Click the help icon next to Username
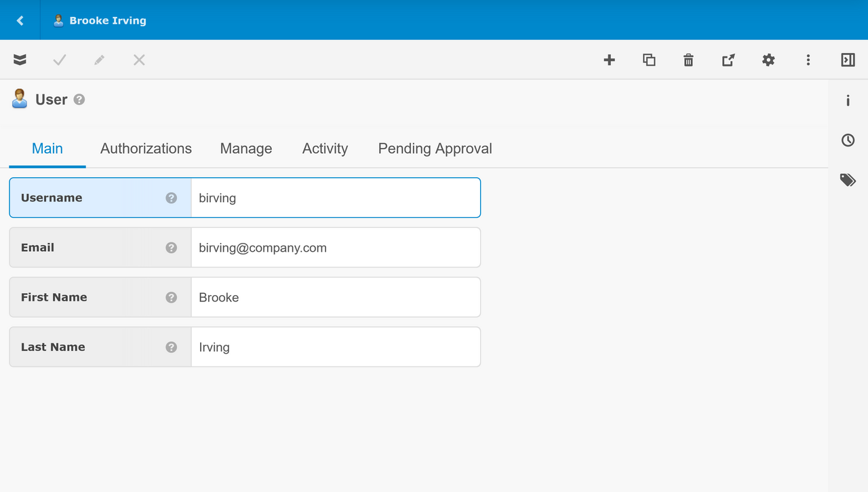The height and width of the screenshot is (492, 868). pos(172,198)
